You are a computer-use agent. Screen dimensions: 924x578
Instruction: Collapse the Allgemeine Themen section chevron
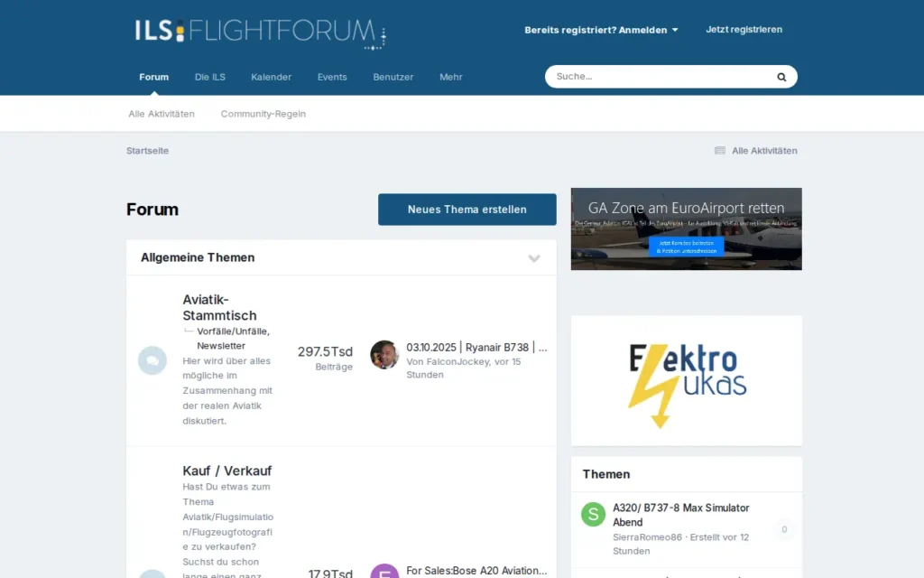click(534, 258)
